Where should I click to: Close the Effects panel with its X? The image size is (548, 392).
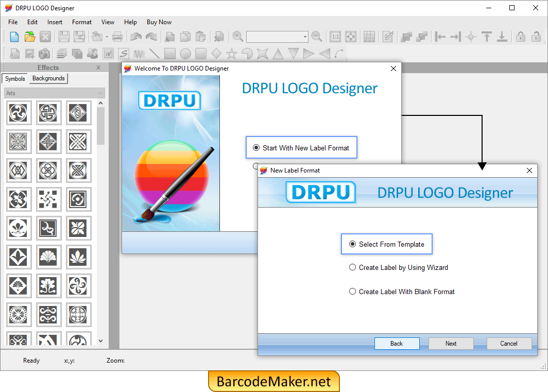[98, 67]
